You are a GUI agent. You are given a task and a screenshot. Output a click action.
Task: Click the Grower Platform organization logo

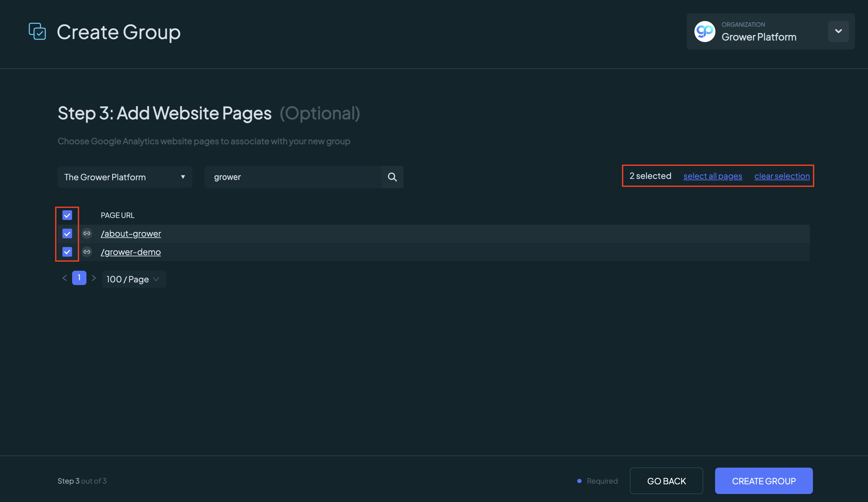click(704, 31)
